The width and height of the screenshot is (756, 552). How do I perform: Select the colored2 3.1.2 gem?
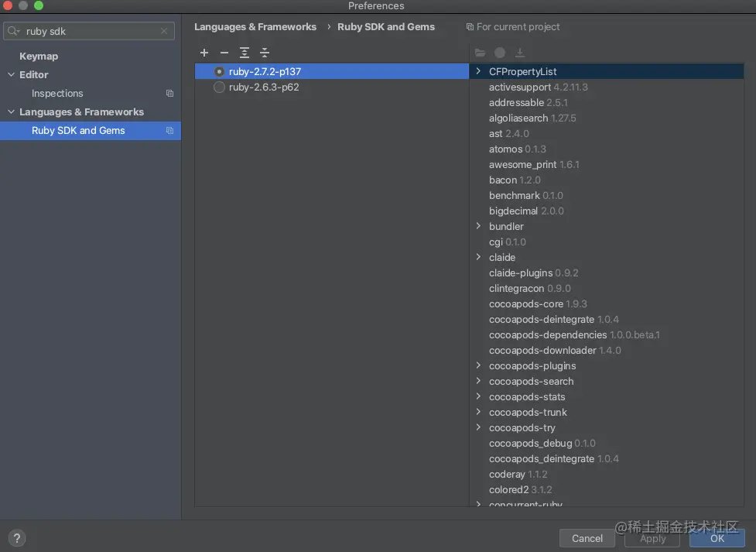(520, 489)
